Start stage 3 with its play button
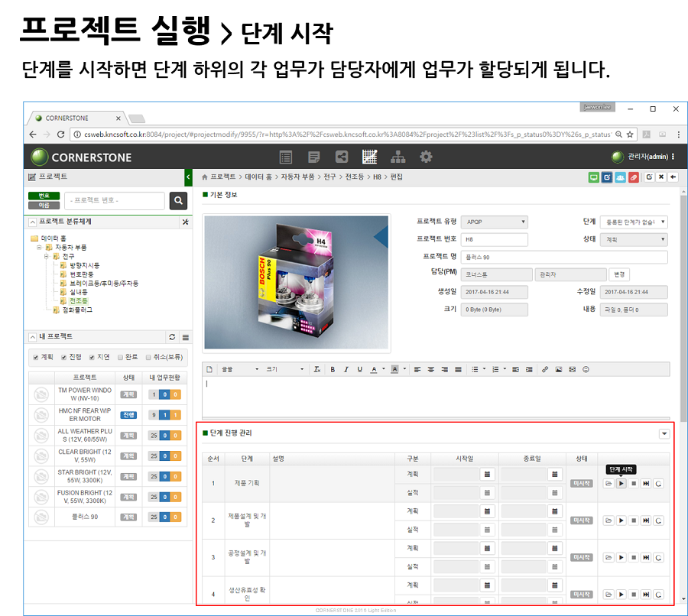Viewport: 688px width, 616px height. point(621,557)
